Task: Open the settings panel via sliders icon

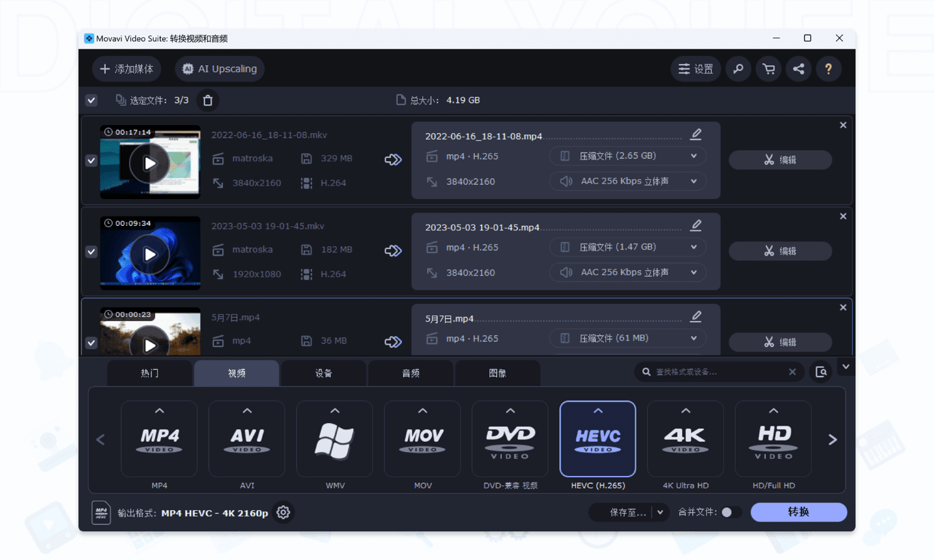Action: click(x=696, y=68)
